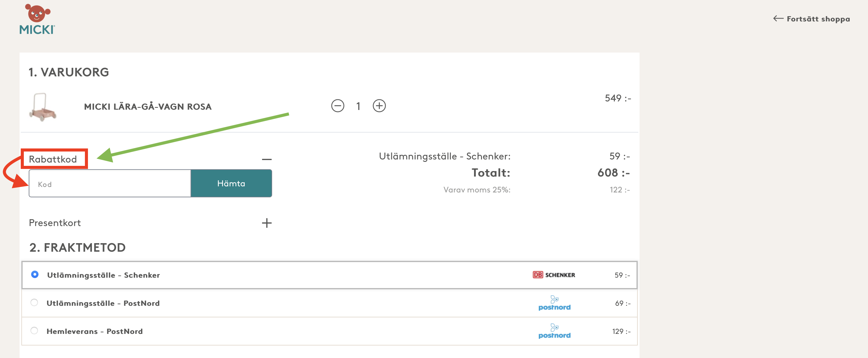868x358 pixels.
Task: Go back via Fortsätt shoppa link
Action: click(811, 19)
